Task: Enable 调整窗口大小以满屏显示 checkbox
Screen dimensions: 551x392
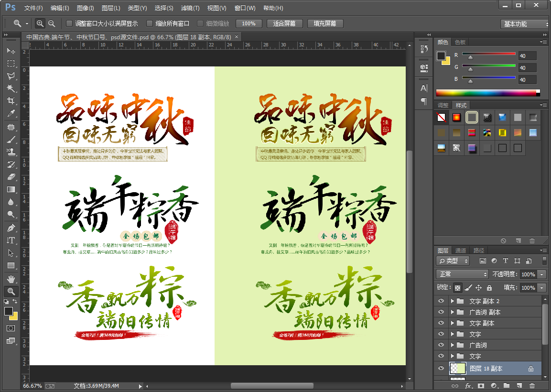Action: [x=69, y=23]
